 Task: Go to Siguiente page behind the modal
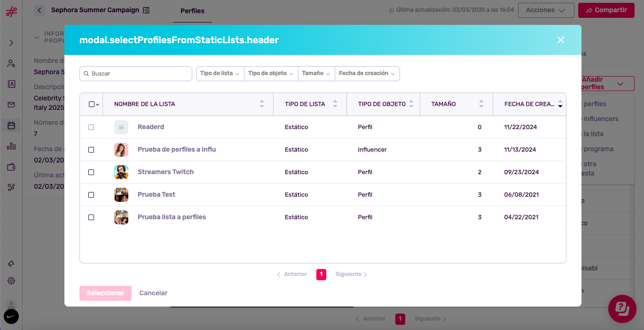(431, 319)
